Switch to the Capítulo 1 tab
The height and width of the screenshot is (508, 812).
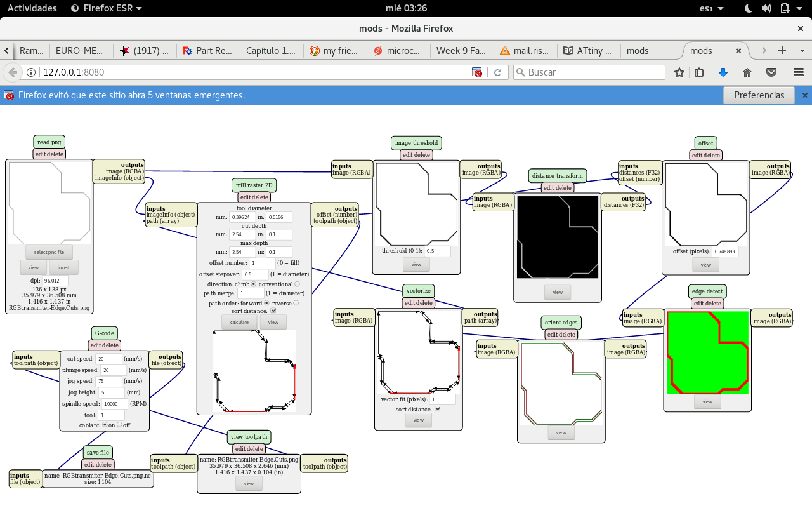tap(271, 51)
